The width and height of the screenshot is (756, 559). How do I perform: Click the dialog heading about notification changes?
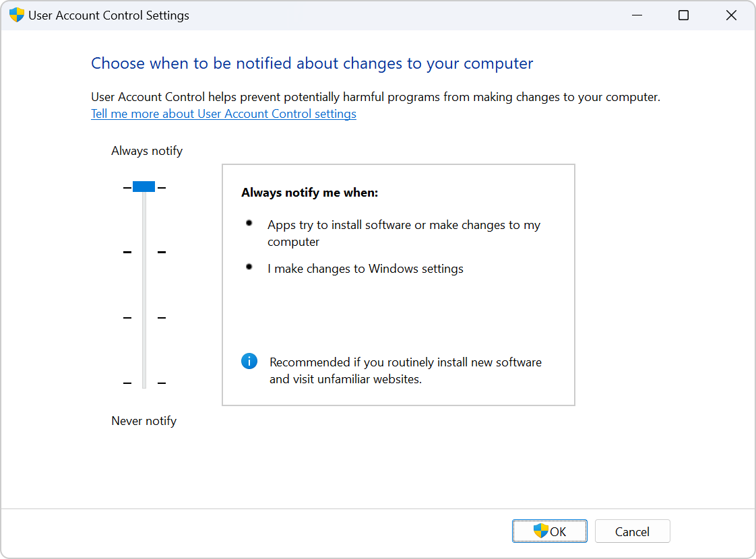click(x=314, y=63)
